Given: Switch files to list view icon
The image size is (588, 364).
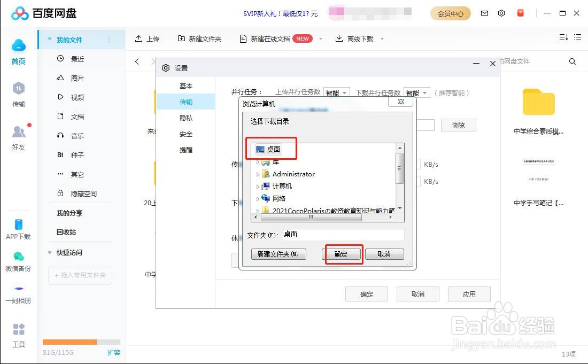Looking at the screenshot, I should (578, 37).
